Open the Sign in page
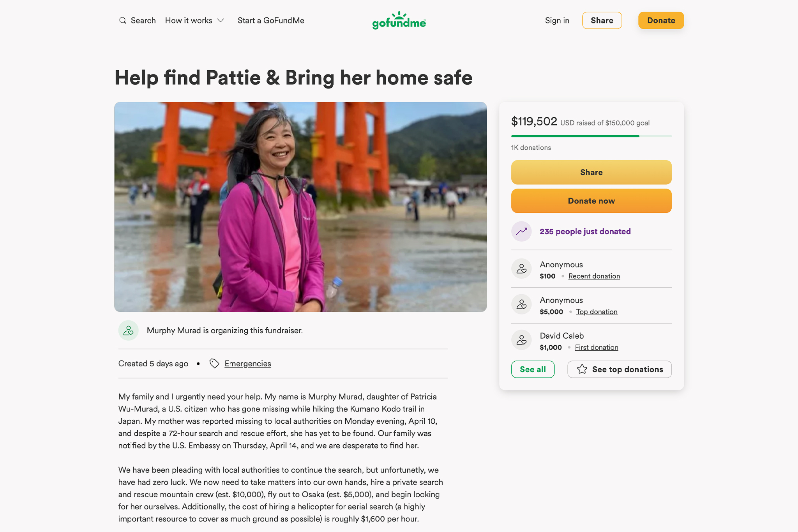Image resolution: width=798 pixels, height=532 pixels. tap(557, 21)
